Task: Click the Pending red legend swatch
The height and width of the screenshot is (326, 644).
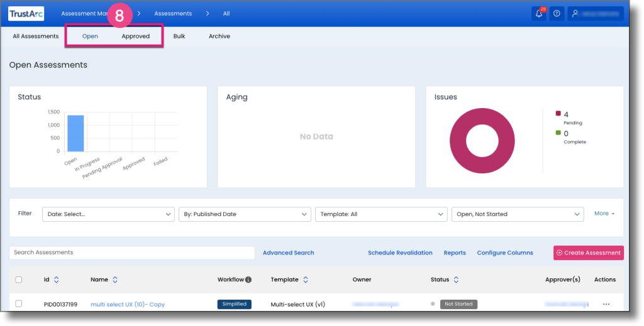Action: coord(558,114)
